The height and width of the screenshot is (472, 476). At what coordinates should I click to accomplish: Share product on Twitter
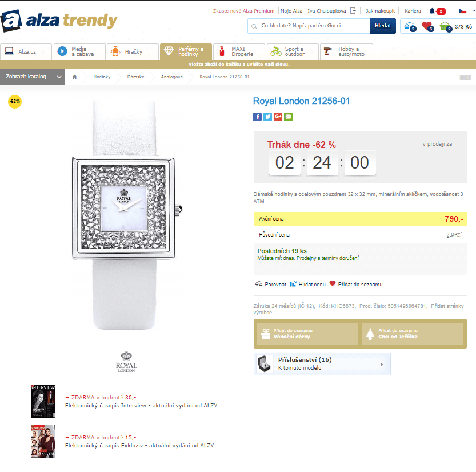[267, 117]
